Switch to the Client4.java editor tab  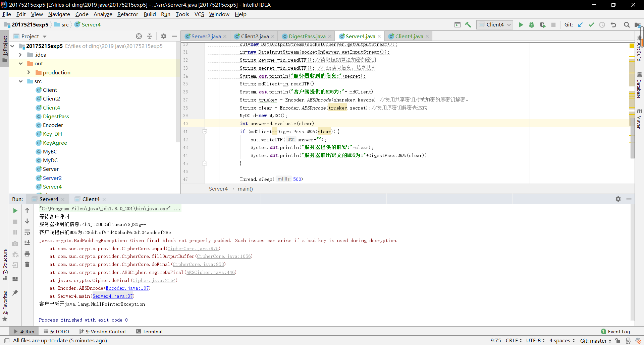[409, 36]
